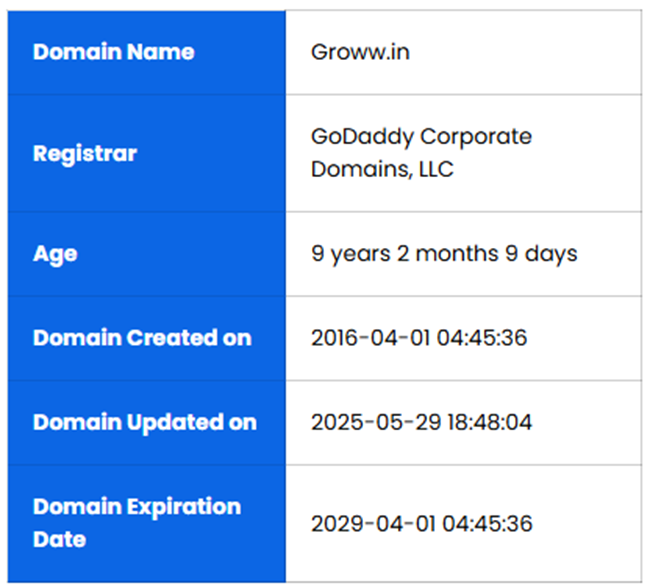Select the 2016-04-01 04:45:36 creation timestamp
Screen dimensions: 650x586
coord(419,338)
